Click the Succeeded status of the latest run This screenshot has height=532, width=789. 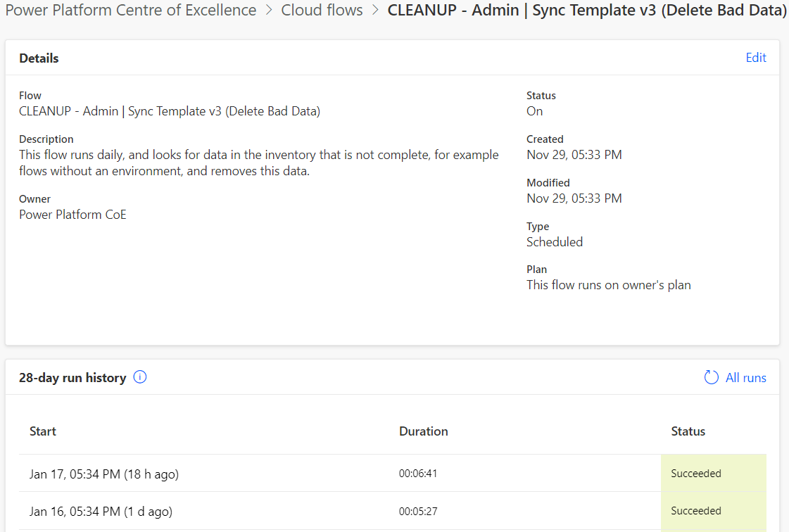696,474
